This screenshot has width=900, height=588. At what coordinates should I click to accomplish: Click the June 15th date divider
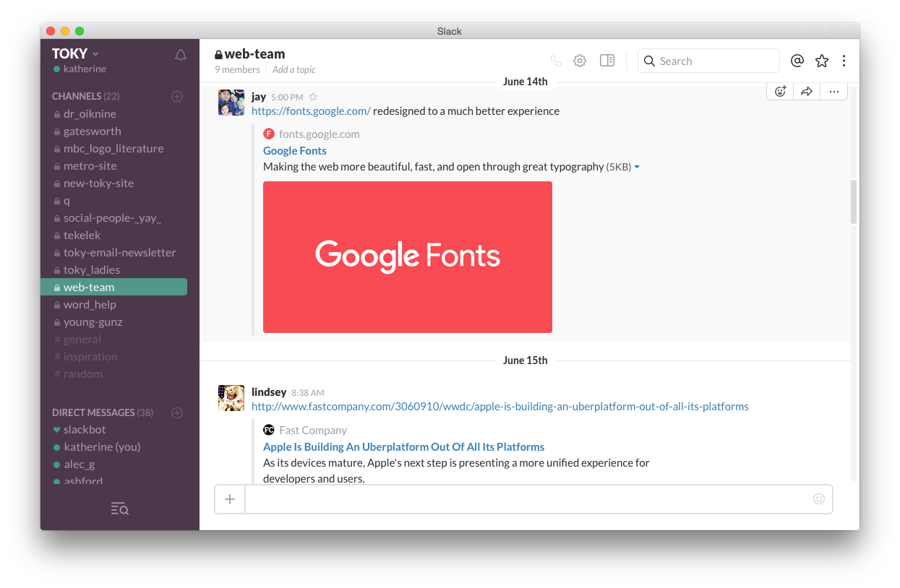coord(526,360)
